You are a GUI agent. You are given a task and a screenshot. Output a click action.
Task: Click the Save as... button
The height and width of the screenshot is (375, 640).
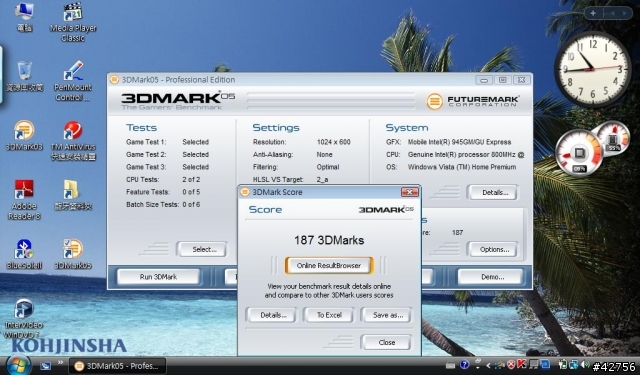(x=387, y=315)
